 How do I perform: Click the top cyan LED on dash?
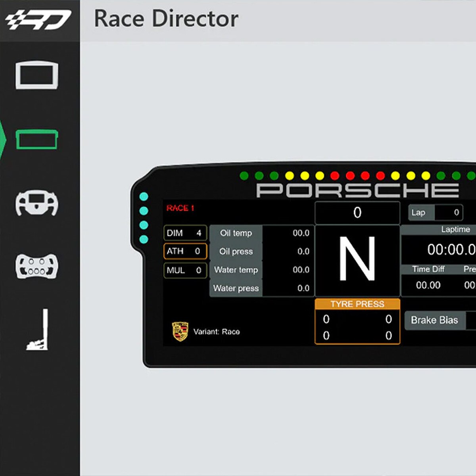144,196
